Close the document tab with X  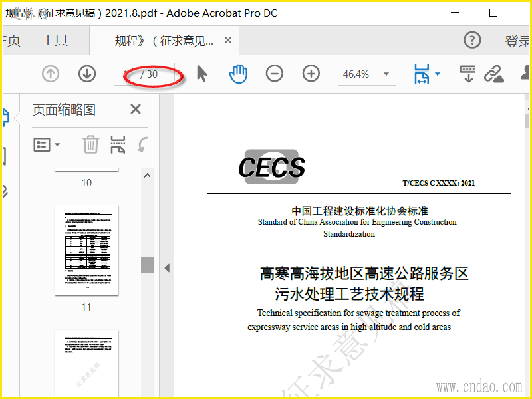click(x=228, y=40)
